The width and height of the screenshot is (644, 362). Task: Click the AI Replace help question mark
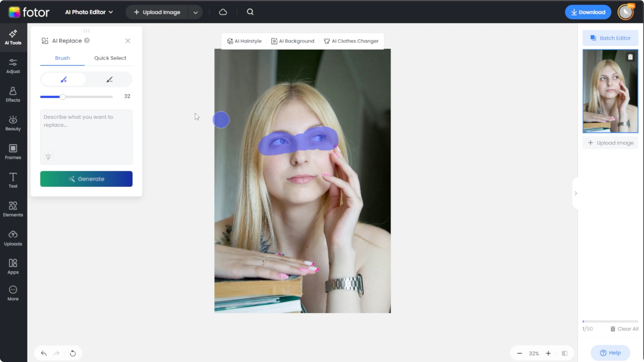point(87,40)
